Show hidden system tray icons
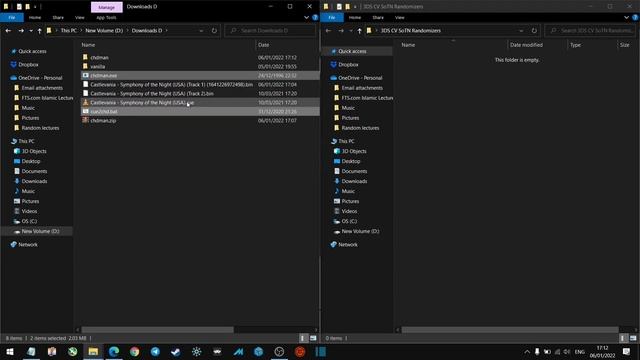 pyautogui.click(x=527, y=351)
